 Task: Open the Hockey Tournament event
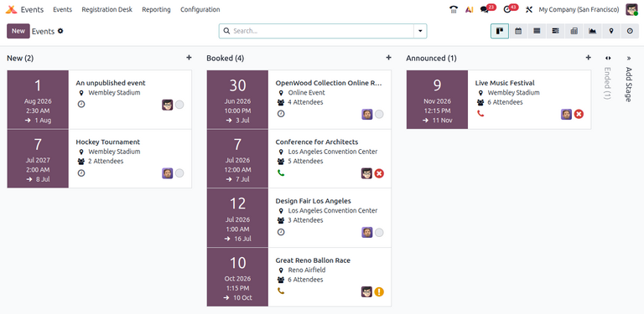[x=107, y=142]
